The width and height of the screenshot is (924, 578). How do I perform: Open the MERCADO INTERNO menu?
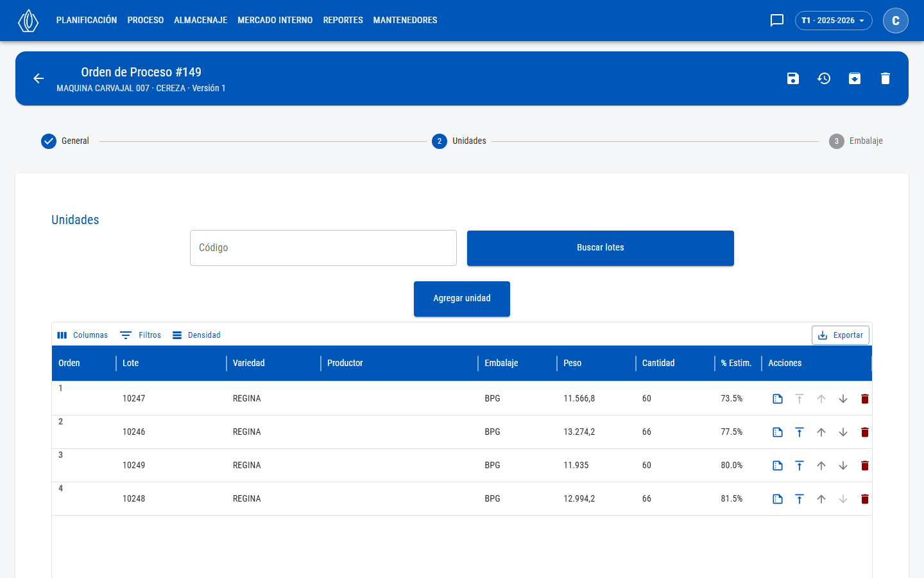[x=275, y=21]
